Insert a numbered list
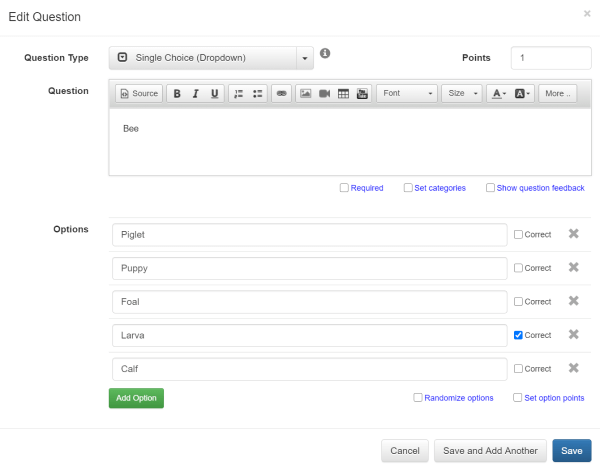The width and height of the screenshot is (600, 471). coord(239,93)
